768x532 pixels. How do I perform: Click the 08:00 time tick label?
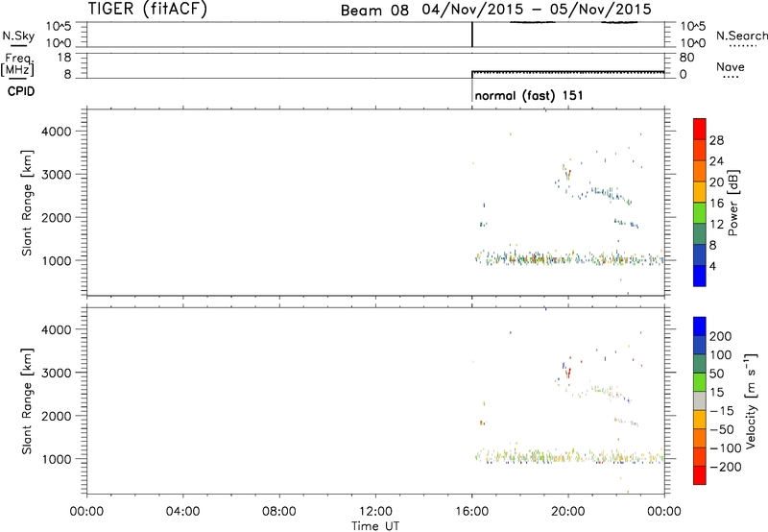(279, 511)
